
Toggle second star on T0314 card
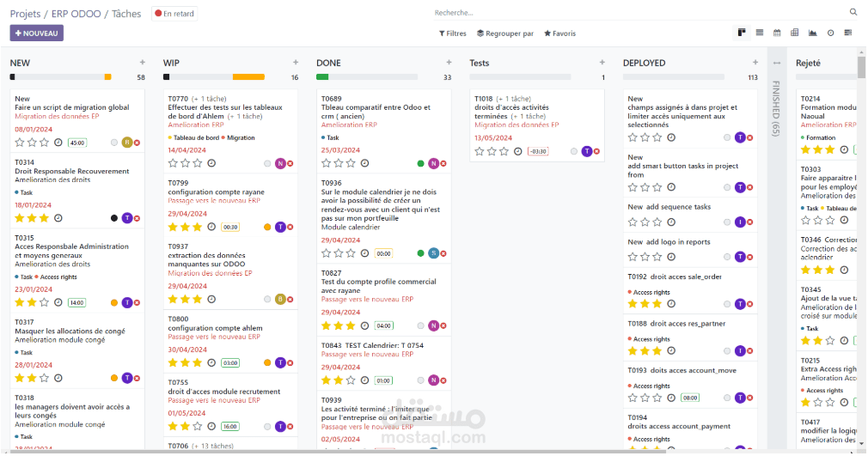tap(32, 218)
